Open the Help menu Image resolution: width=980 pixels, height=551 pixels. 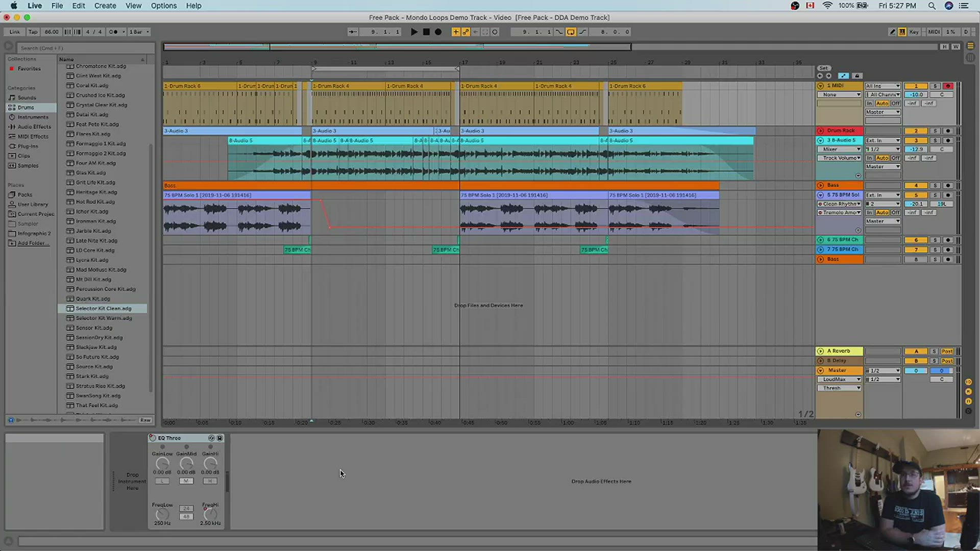(x=193, y=6)
